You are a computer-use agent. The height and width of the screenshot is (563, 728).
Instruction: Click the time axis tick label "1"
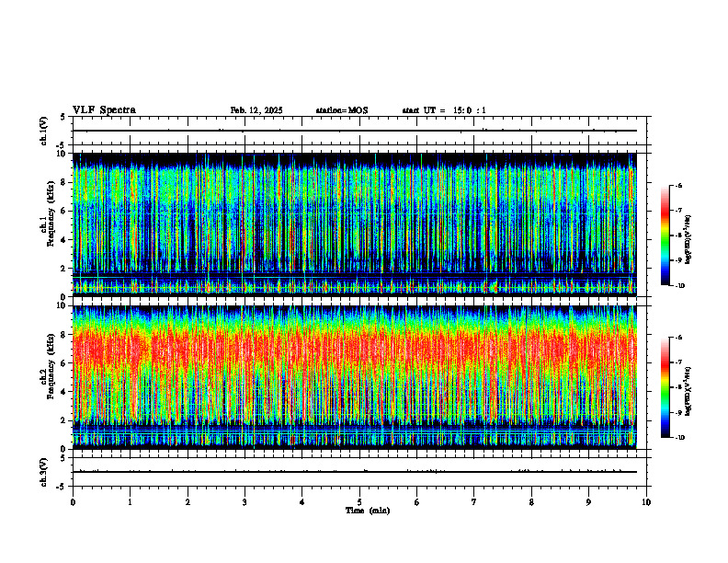tap(130, 502)
